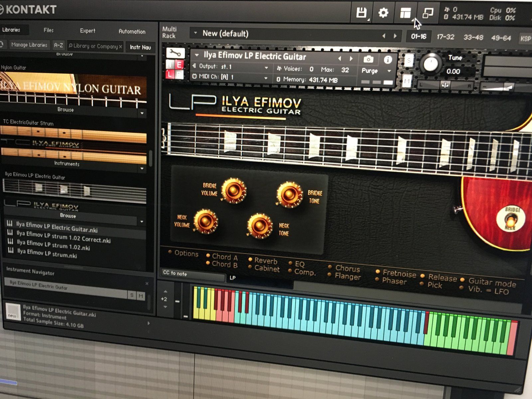
Task: Toggle the KSP button
Action: tap(525, 39)
